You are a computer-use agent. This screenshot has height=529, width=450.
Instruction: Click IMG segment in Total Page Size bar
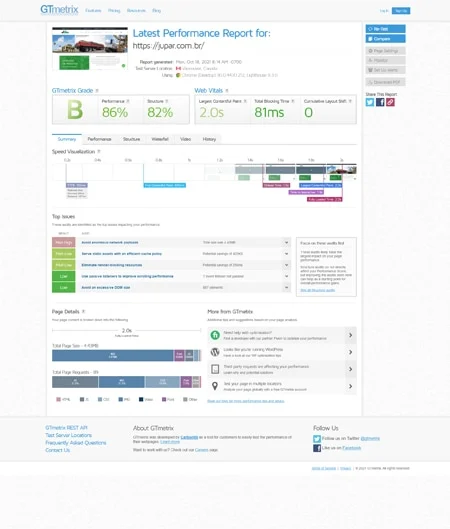[113, 355]
